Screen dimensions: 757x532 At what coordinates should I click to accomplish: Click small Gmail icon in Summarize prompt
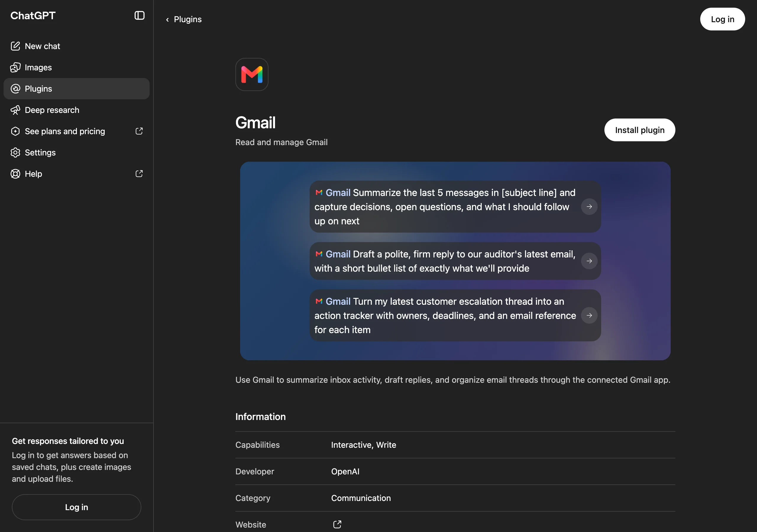tap(319, 192)
